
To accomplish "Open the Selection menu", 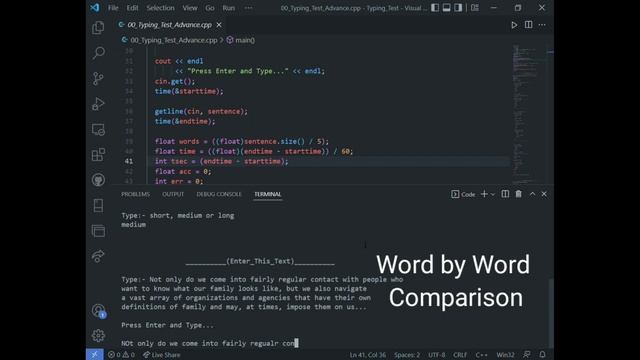I will pyautogui.click(x=160, y=8).
